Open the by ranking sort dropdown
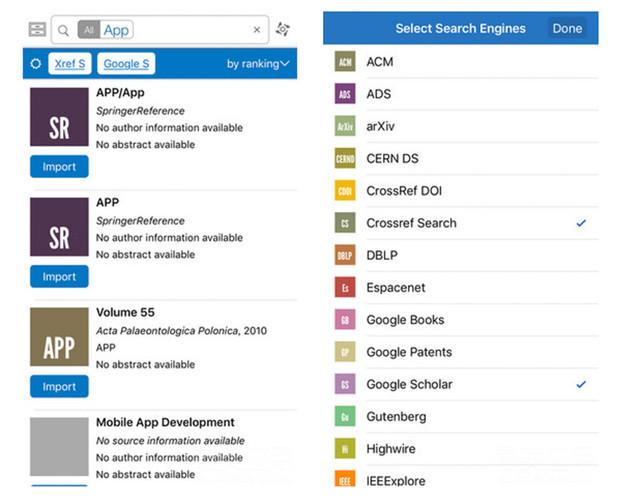This screenshot has width=640, height=504. (258, 64)
